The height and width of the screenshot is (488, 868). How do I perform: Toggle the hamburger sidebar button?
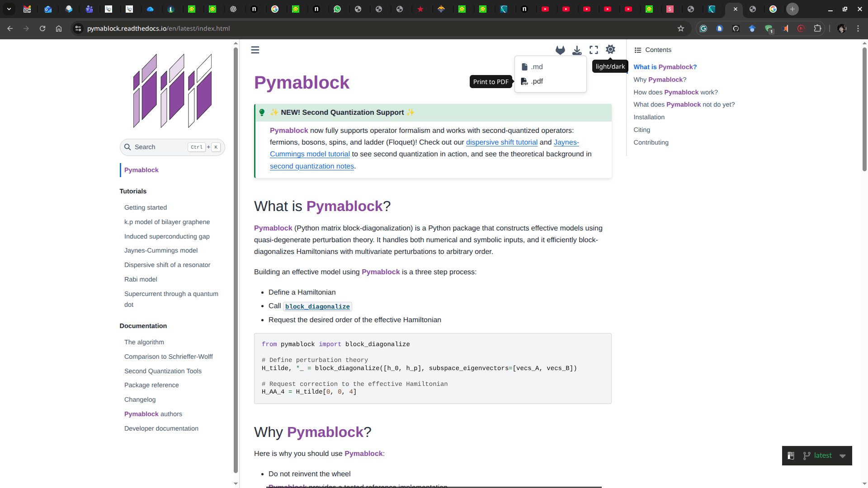click(255, 50)
